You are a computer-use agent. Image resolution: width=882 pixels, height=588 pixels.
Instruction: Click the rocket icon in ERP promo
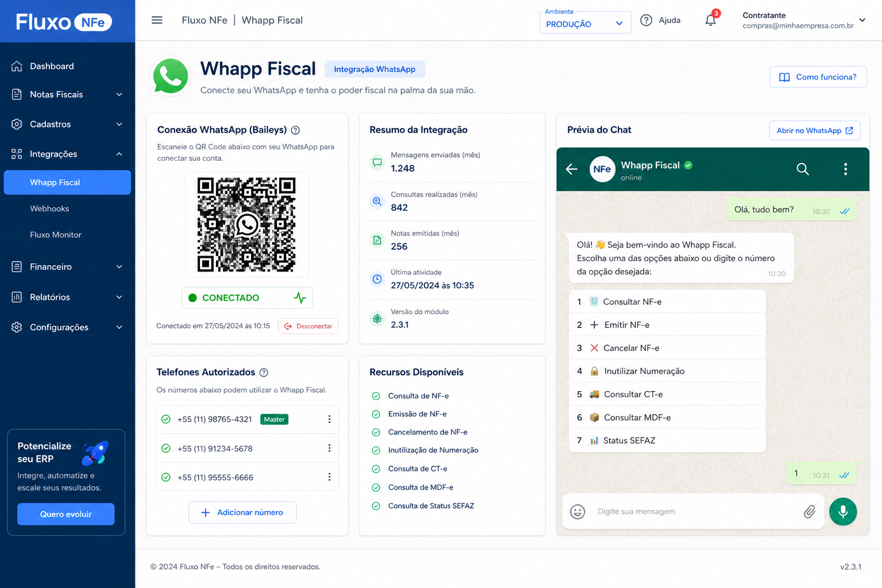point(95,453)
